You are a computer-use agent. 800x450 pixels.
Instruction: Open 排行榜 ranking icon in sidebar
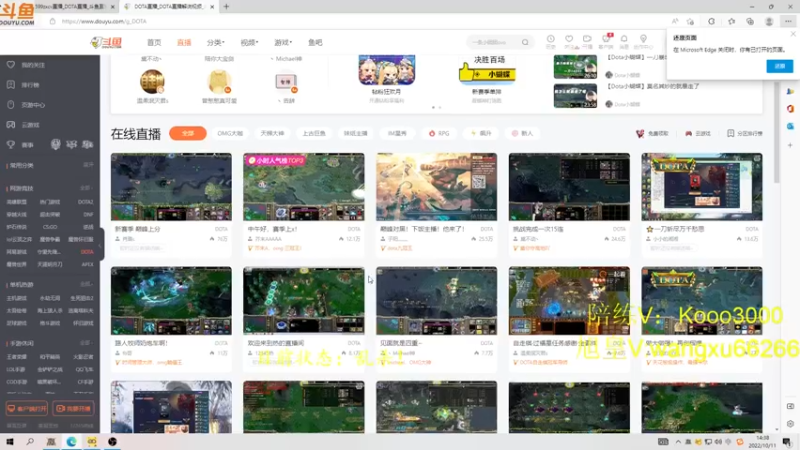click(x=11, y=85)
